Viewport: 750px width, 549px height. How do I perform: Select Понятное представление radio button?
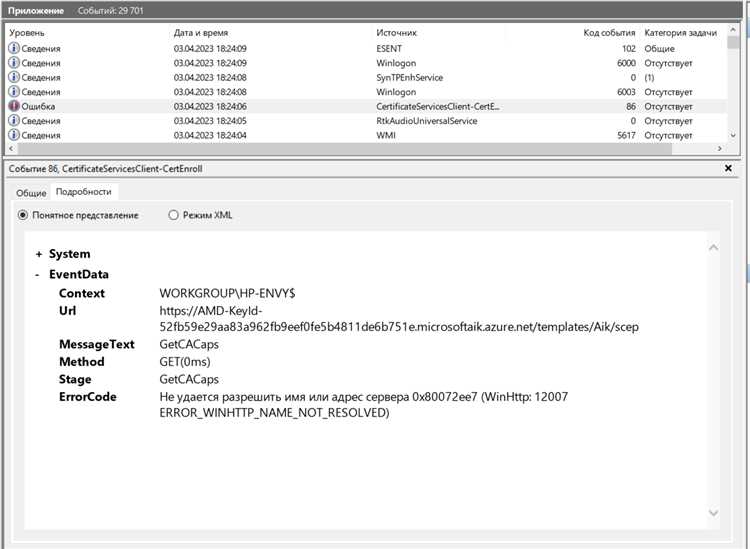22,215
